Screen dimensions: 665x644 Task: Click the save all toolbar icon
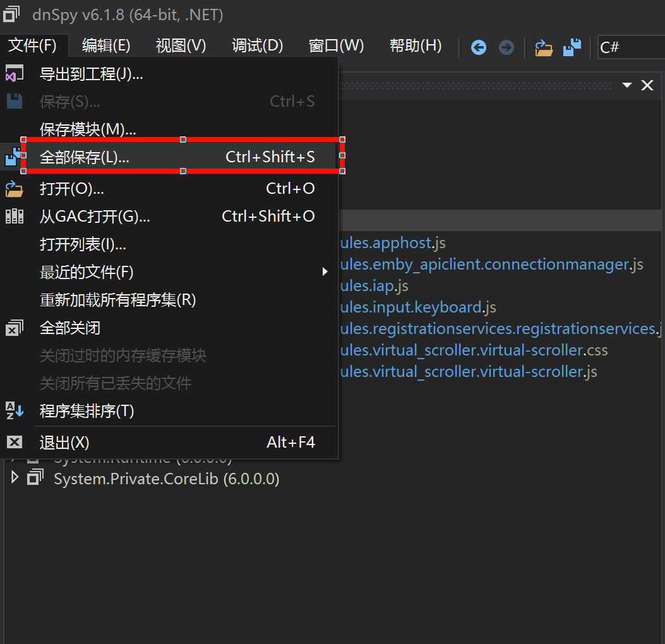pyautogui.click(x=572, y=47)
